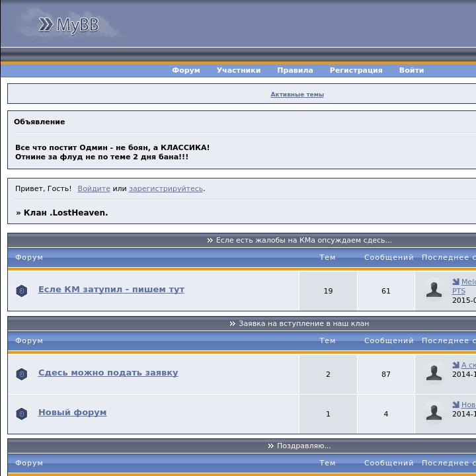Open "Сдесь можно подать заявку" forum
The width and height of the screenshot is (476, 476).
pos(108,373)
